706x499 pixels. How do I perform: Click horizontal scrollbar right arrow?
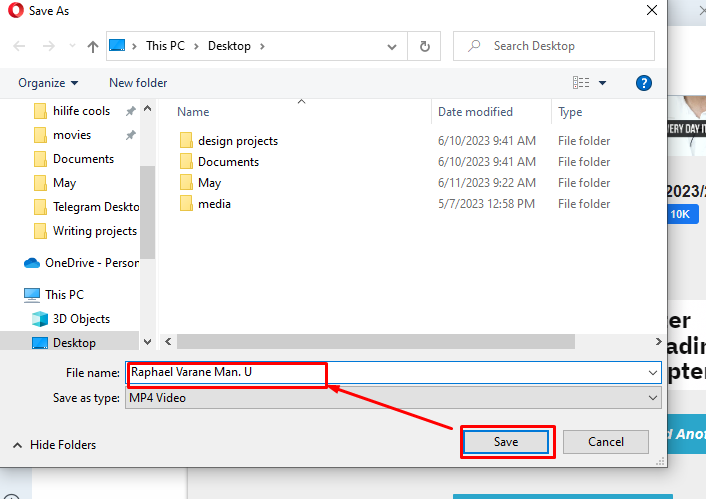(x=658, y=341)
